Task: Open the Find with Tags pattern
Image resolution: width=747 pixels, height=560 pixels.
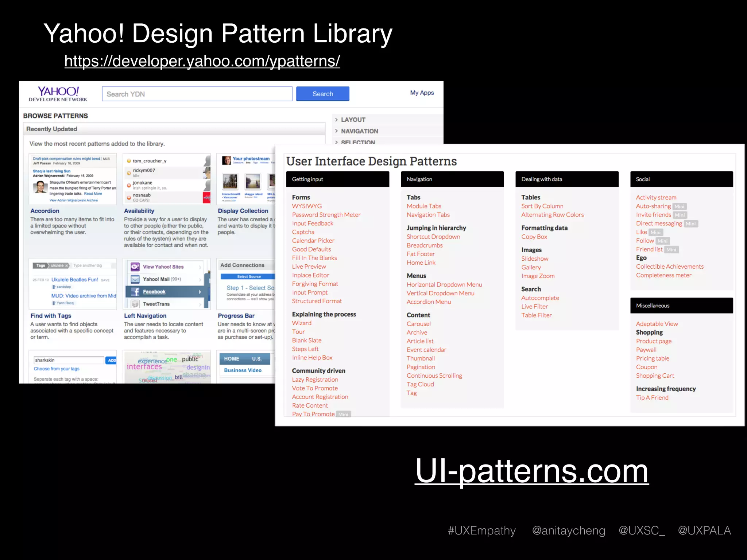Action: pyautogui.click(x=51, y=316)
